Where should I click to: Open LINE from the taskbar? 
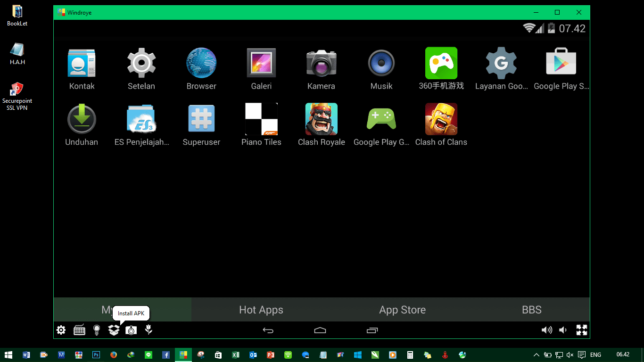[149, 355]
